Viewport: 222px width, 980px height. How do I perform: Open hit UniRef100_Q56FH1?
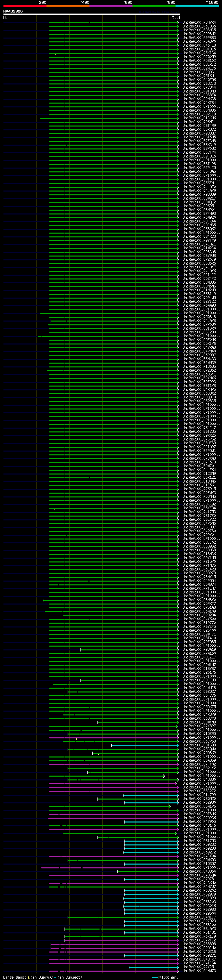tap(199, 183)
